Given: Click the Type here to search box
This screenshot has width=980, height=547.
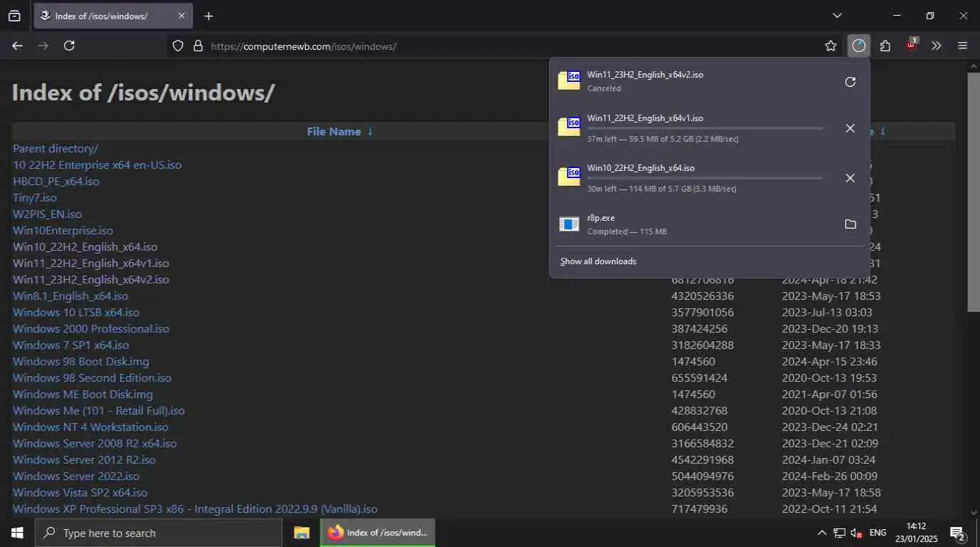Looking at the screenshot, I should click(158, 533).
